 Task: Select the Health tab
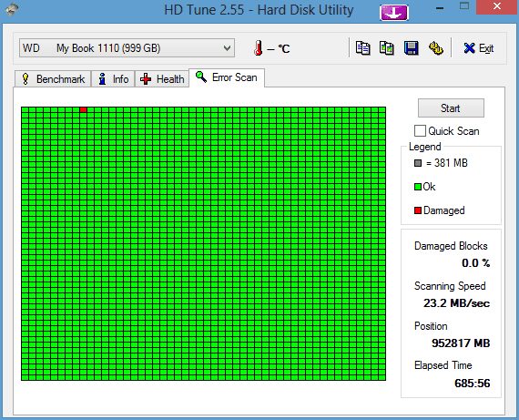coord(162,79)
